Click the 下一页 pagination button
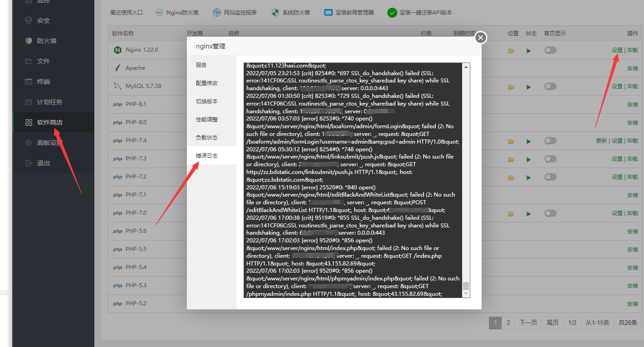Image resolution: width=644 pixels, height=347 pixels. [x=528, y=323]
